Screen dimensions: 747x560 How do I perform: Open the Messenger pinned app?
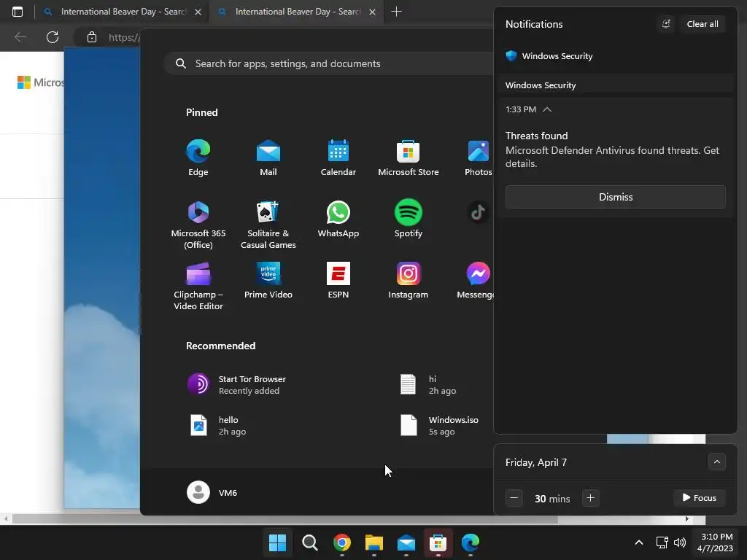click(x=476, y=281)
